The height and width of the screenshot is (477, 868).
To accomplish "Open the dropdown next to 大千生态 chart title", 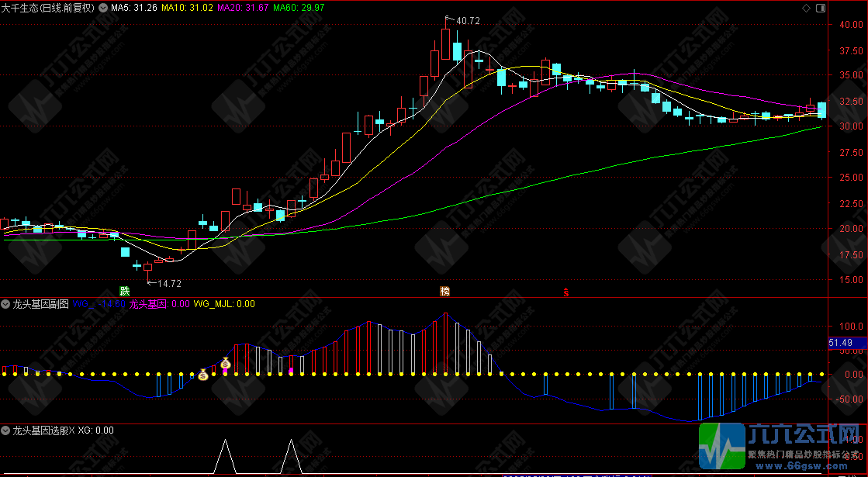I will coord(103,8).
